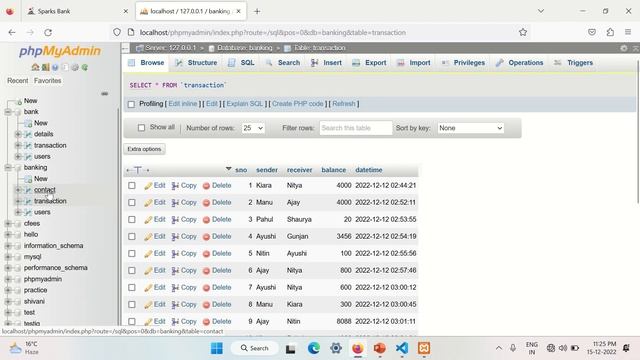Open new browser tab plus button

(x=257, y=11)
